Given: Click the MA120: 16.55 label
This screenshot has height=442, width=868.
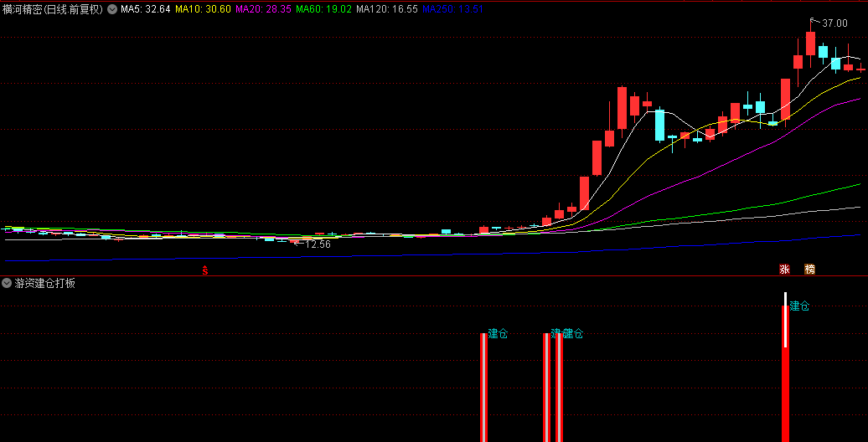Looking at the screenshot, I should pos(387,9).
